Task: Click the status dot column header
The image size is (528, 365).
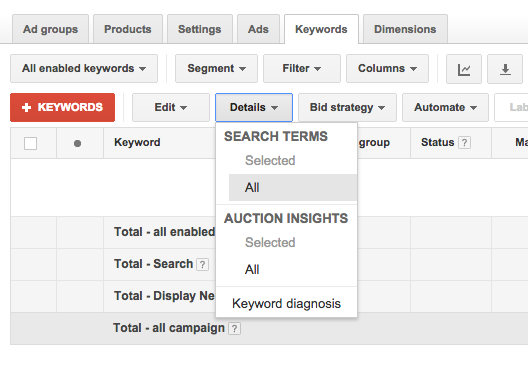Action: 77,144
